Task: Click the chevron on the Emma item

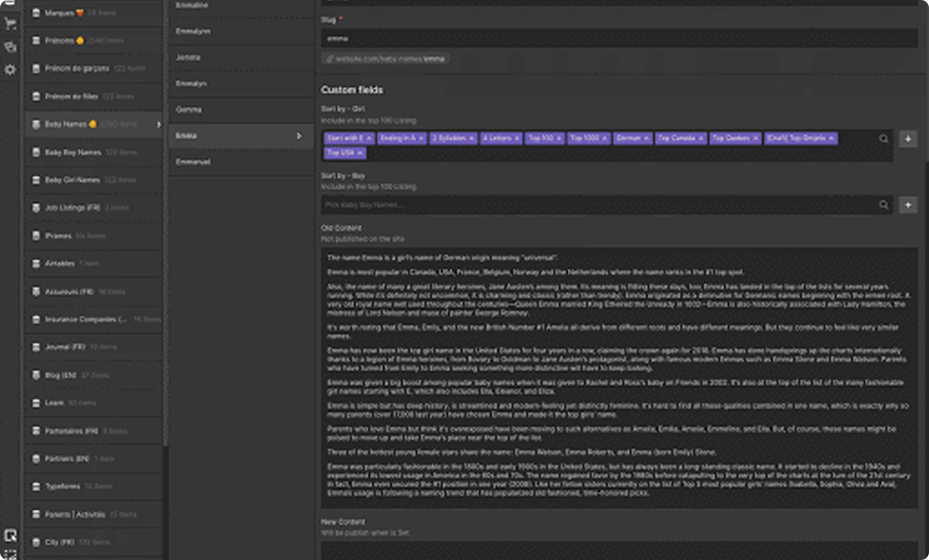Action: tap(299, 136)
